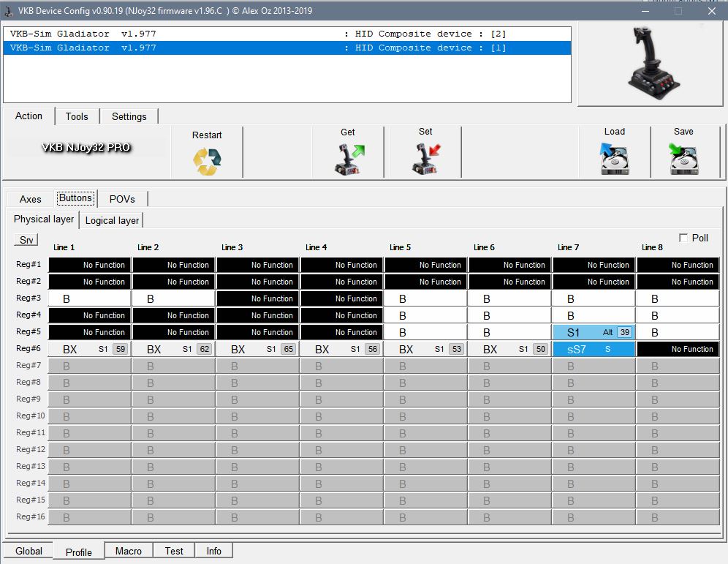Click the VKB NJoy32 PRO logo

click(86, 147)
